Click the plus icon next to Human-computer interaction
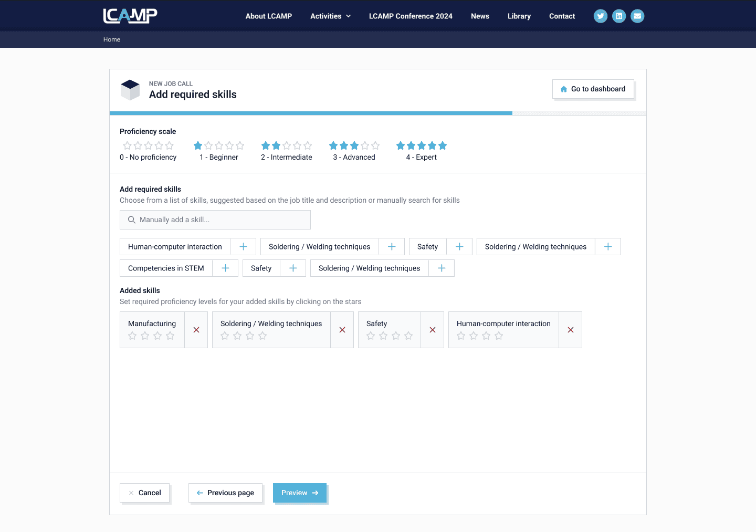 tap(243, 246)
